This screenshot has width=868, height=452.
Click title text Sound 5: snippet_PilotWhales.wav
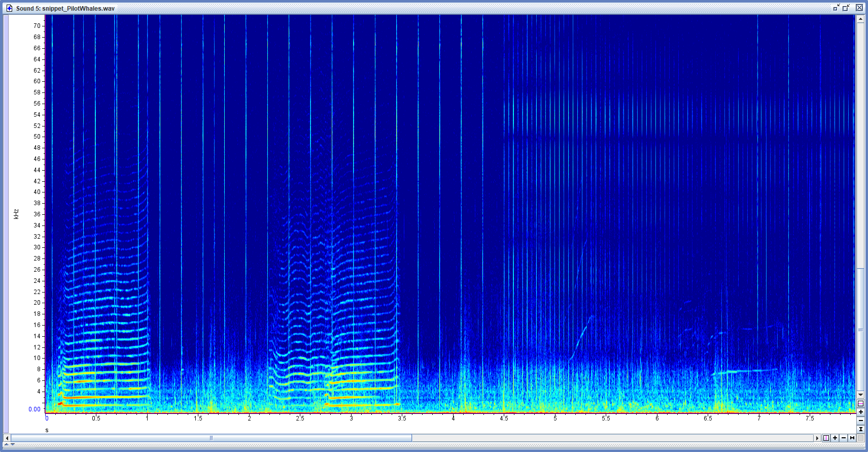tap(65, 9)
